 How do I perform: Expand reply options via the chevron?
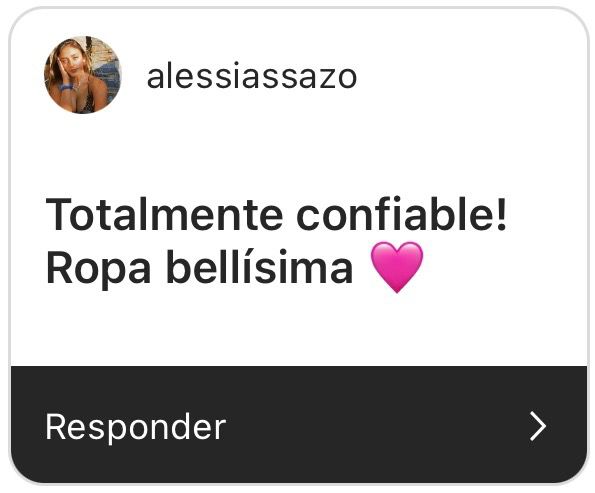point(538,426)
